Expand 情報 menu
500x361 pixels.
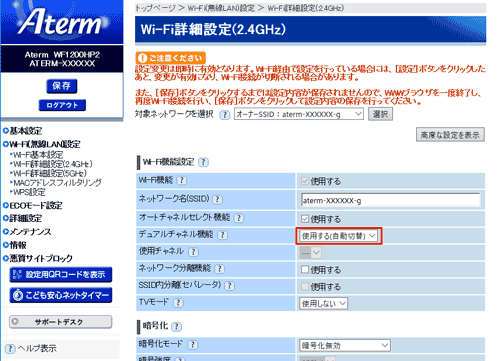tap(15, 245)
